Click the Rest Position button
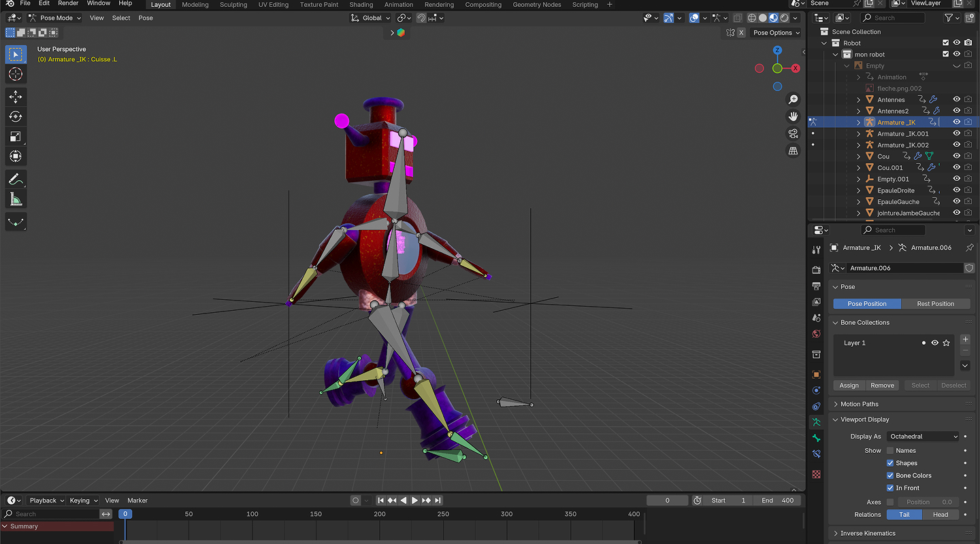Image resolution: width=980 pixels, height=544 pixels. tap(935, 304)
